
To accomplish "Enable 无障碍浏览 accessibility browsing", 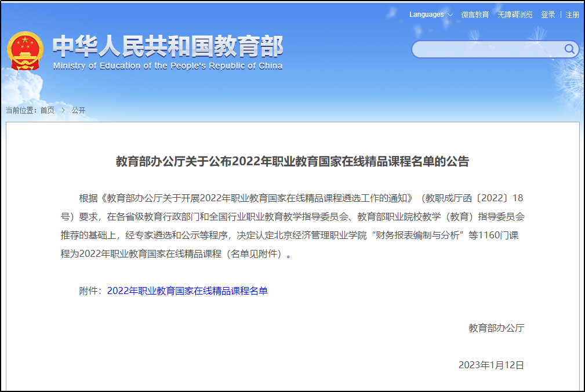I will (515, 14).
